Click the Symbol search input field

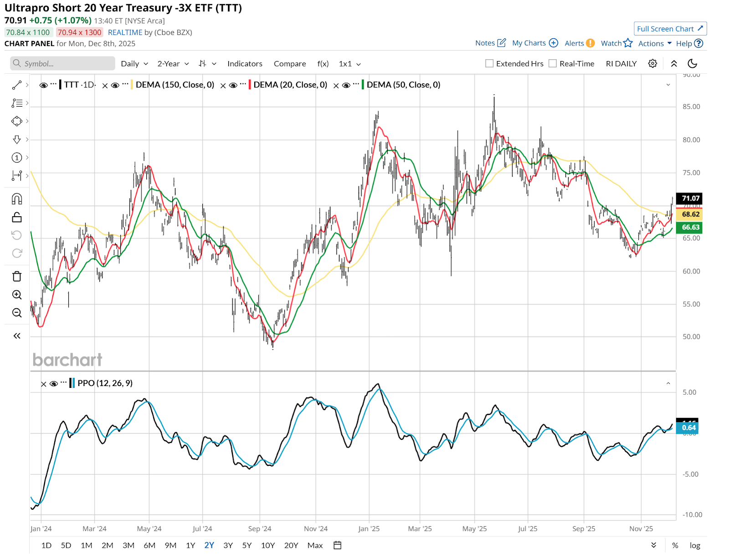pyautogui.click(x=63, y=64)
